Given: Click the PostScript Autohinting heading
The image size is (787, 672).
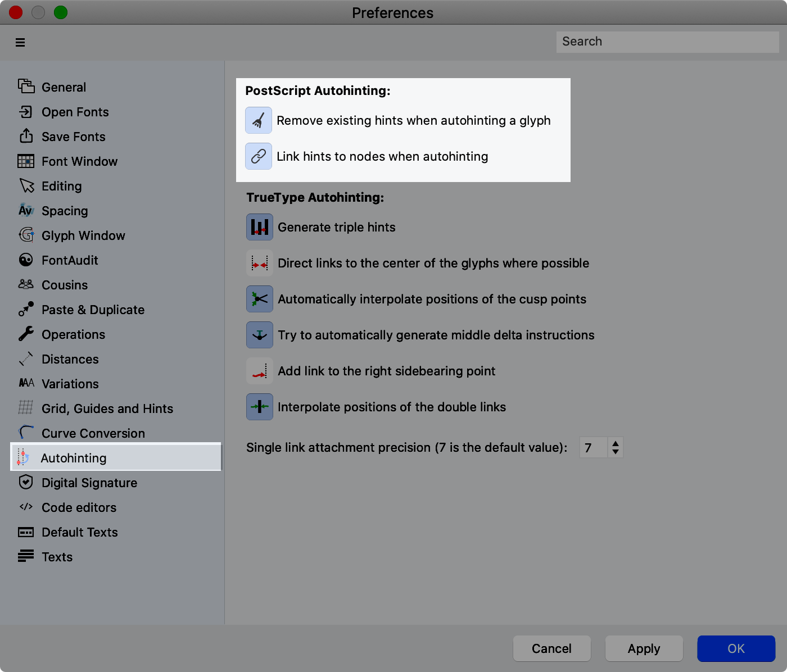Looking at the screenshot, I should (318, 90).
